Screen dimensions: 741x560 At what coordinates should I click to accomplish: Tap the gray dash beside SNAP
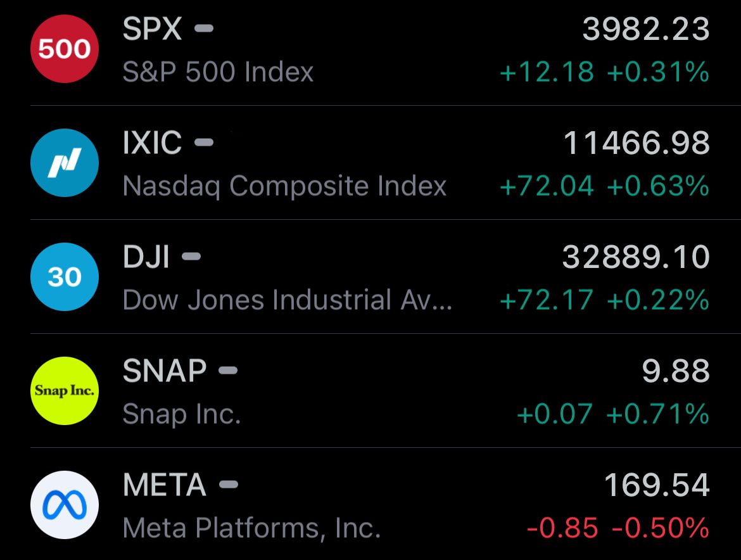coord(228,370)
